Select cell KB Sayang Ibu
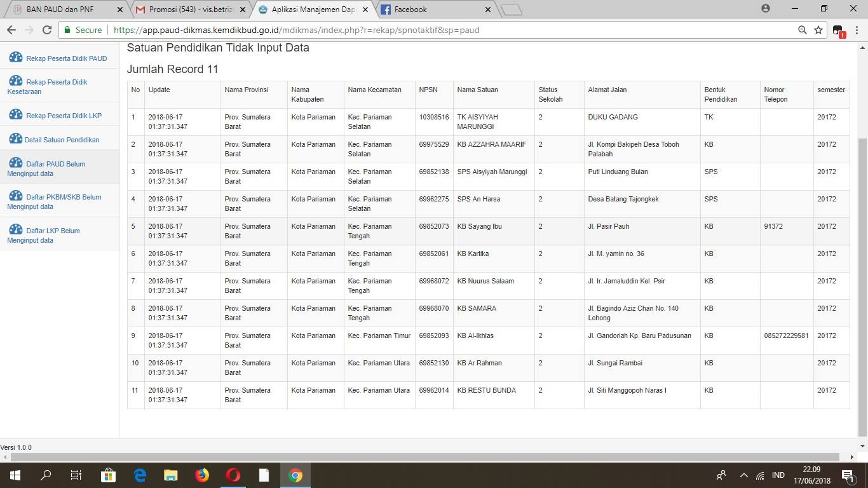The height and width of the screenshot is (488, 868). click(494, 231)
